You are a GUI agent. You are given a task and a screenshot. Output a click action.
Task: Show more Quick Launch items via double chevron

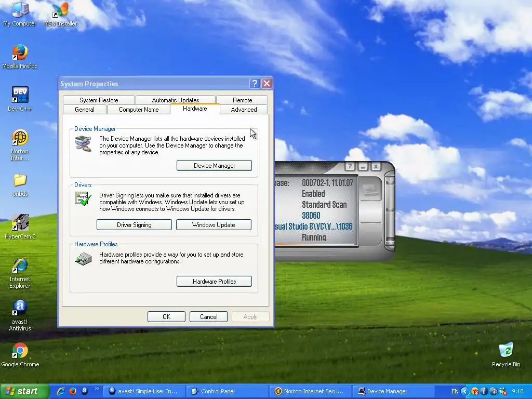click(97, 389)
